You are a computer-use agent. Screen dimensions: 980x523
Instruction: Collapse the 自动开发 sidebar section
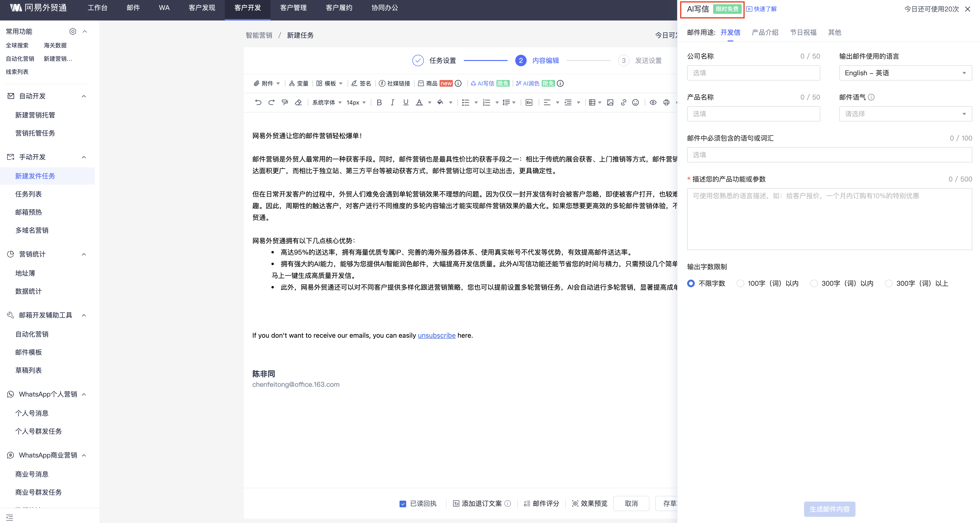(84, 96)
